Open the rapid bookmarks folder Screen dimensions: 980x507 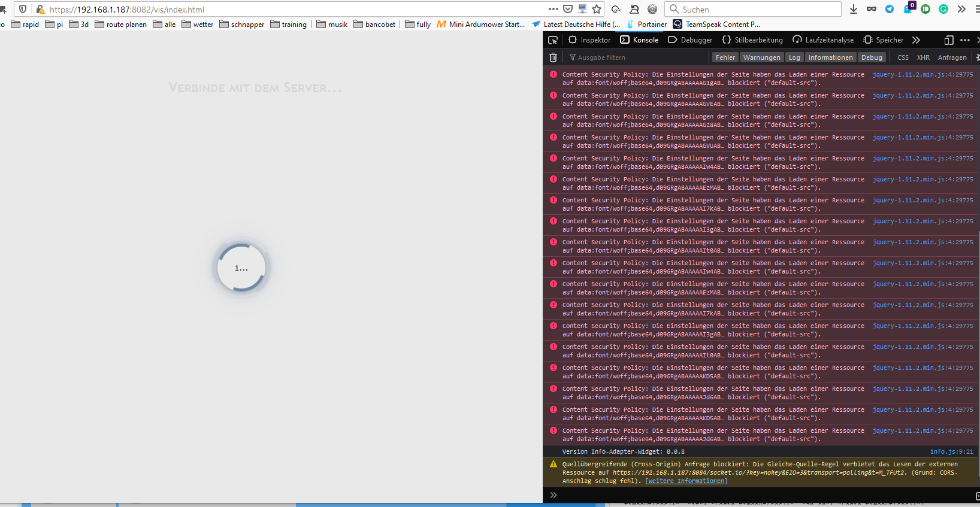click(x=25, y=25)
